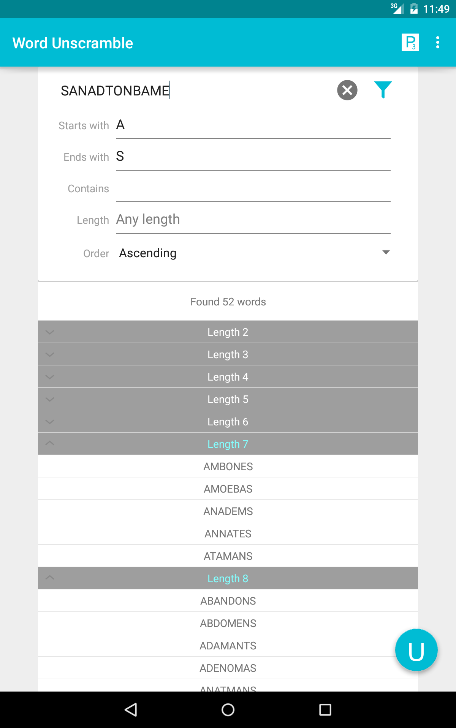The image size is (456, 728).
Task: Expand the Length 4 section
Action: pos(228,377)
